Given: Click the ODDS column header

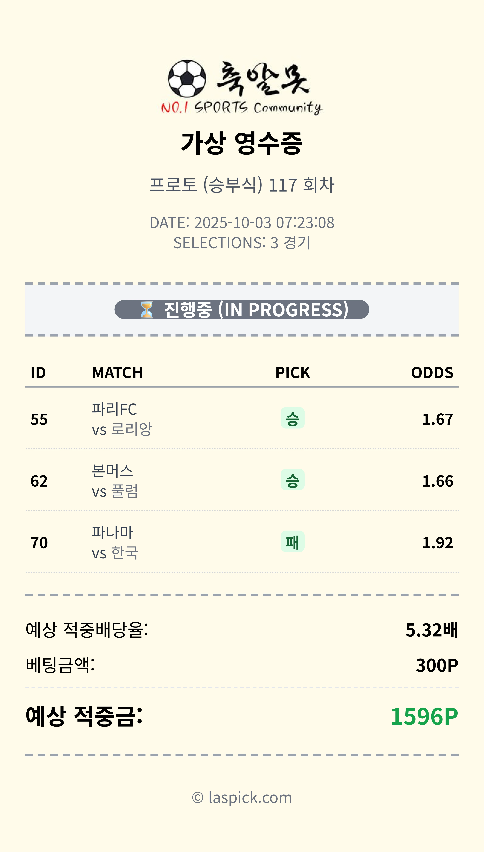Looking at the screenshot, I should 432,373.
